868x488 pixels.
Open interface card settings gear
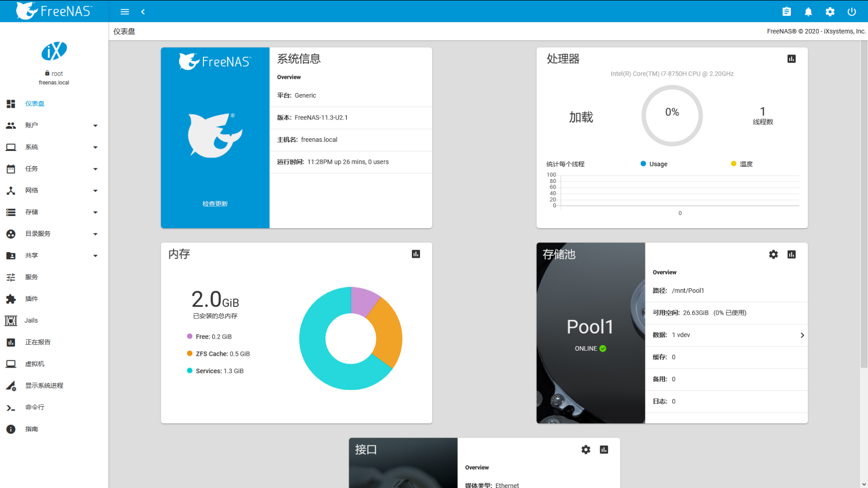[586, 449]
